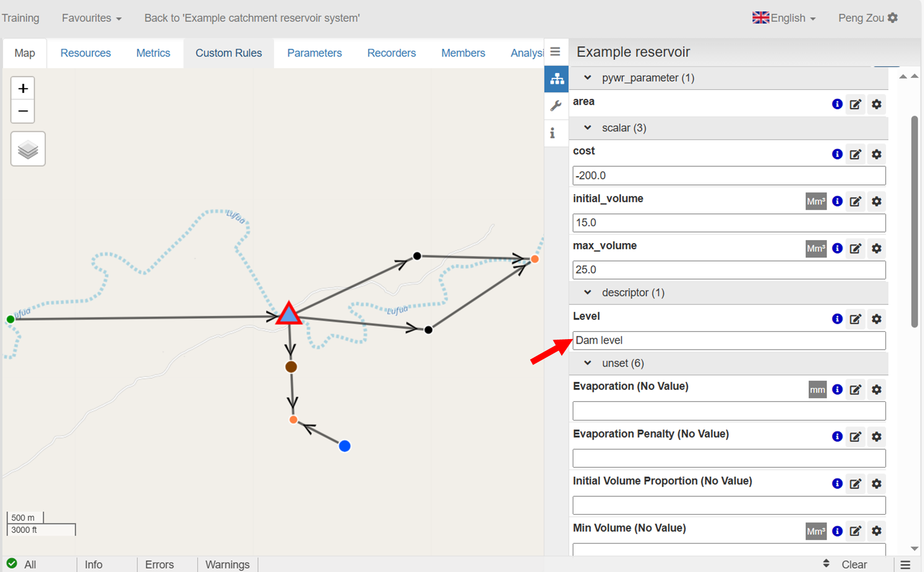Open the English language dropdown
This screenshot has width=924, height=572.
(784, 18)
